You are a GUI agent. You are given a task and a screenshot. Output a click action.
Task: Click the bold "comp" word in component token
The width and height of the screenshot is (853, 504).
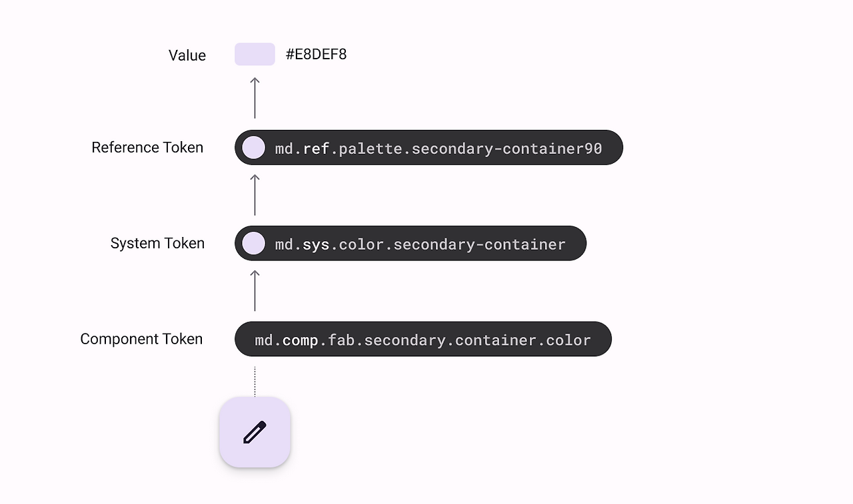click(301, 340)
